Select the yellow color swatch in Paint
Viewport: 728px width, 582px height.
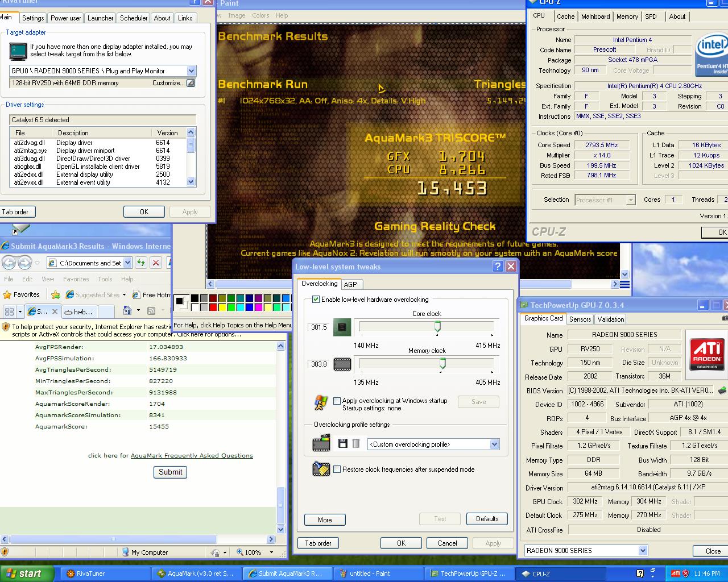coord(222,307)
